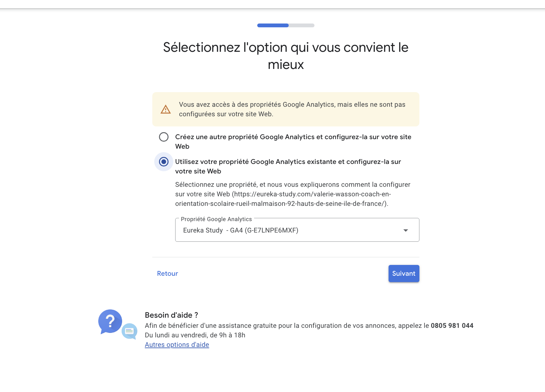Click the grey unfilled progress bar segment
545x392 pixels.
point(301,25)
